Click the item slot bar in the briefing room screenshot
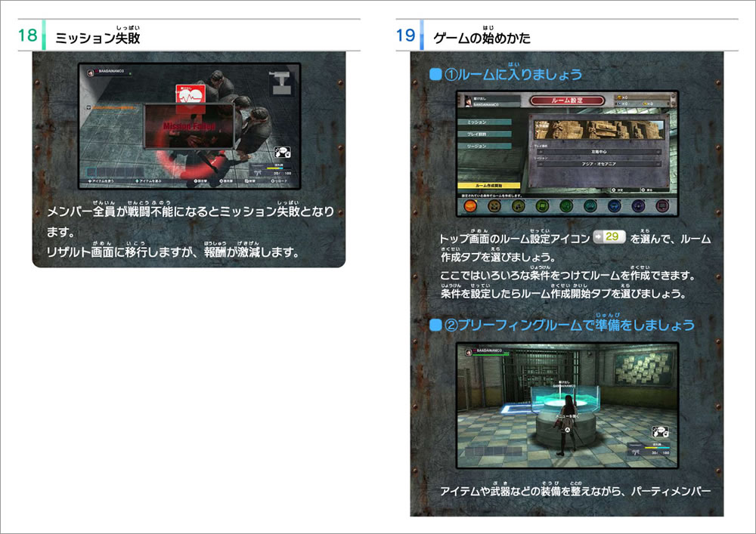 (x=493, y=452)
